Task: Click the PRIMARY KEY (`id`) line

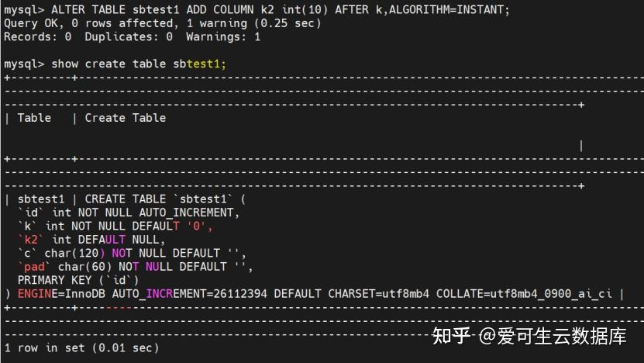Action: point(78,281)
